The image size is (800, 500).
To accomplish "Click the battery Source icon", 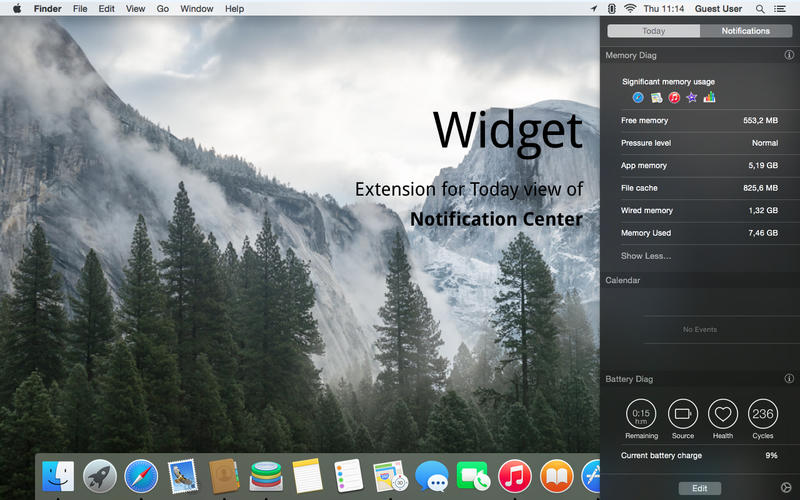I will coord(683,413).
